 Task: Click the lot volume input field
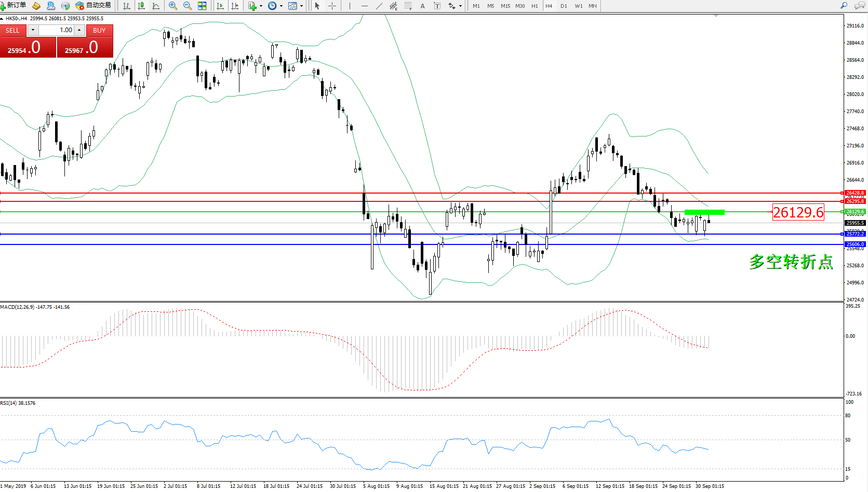[56, 30]
